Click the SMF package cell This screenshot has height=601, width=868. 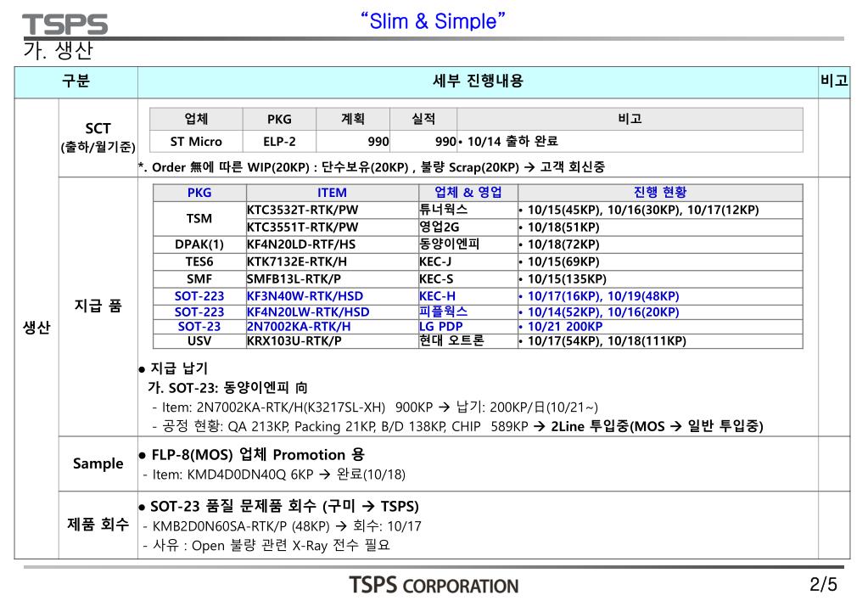(199, 279)
